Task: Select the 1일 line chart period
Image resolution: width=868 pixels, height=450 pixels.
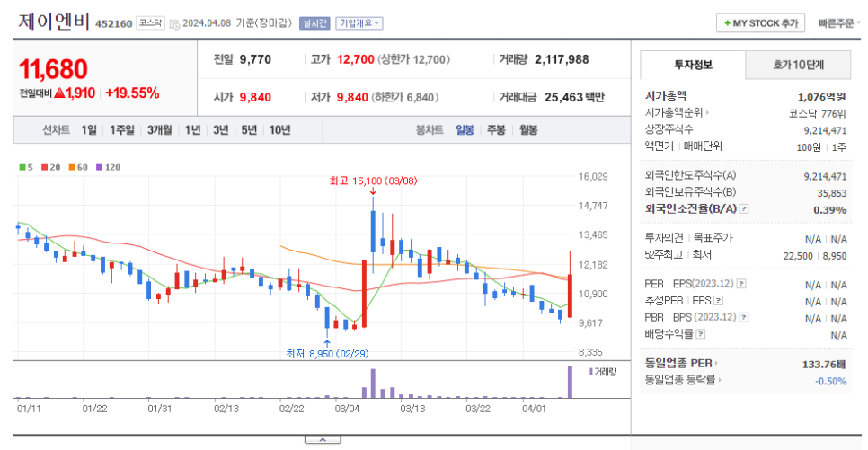Action: tap(89, 130)
